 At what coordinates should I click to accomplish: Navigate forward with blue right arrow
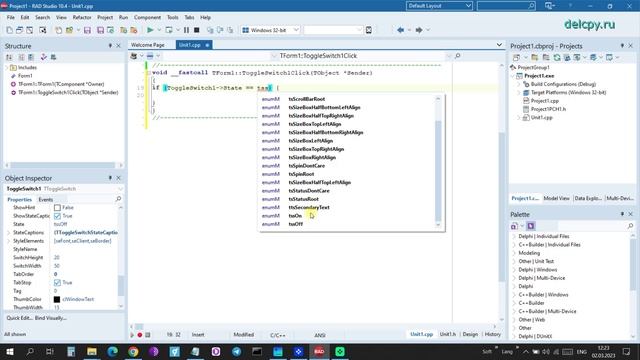418,30
